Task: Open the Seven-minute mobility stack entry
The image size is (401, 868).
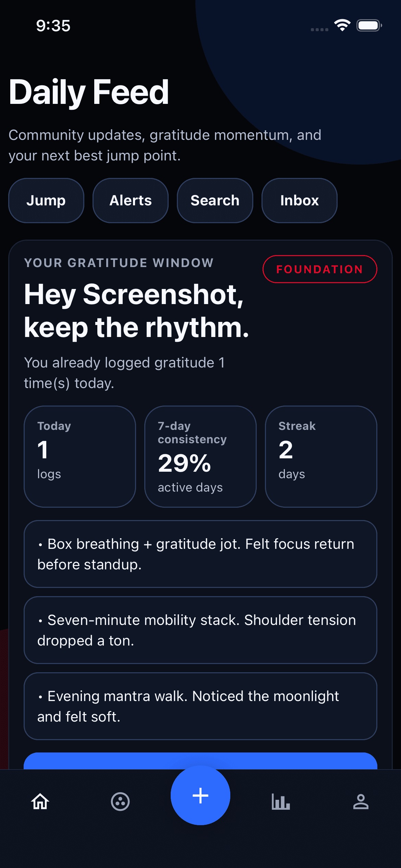Action: (200, 630)
